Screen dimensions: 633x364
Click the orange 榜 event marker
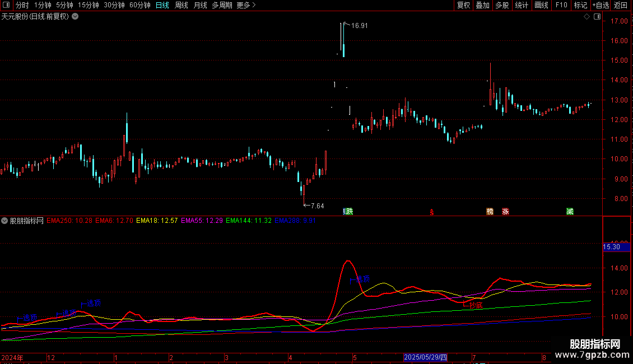pyautogui.click(x=490, y=212)
